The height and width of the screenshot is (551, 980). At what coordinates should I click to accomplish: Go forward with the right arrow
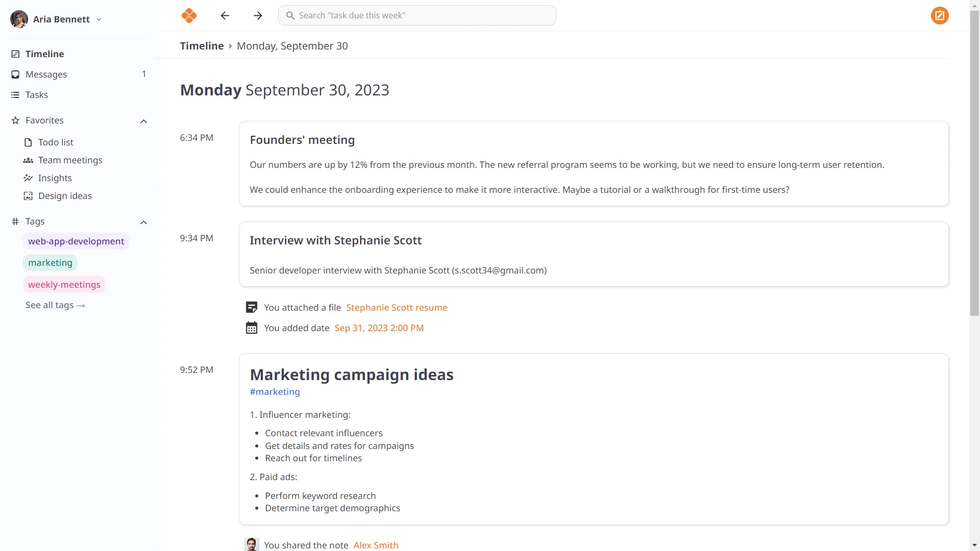pyautogui.click(x=258, y=15)
